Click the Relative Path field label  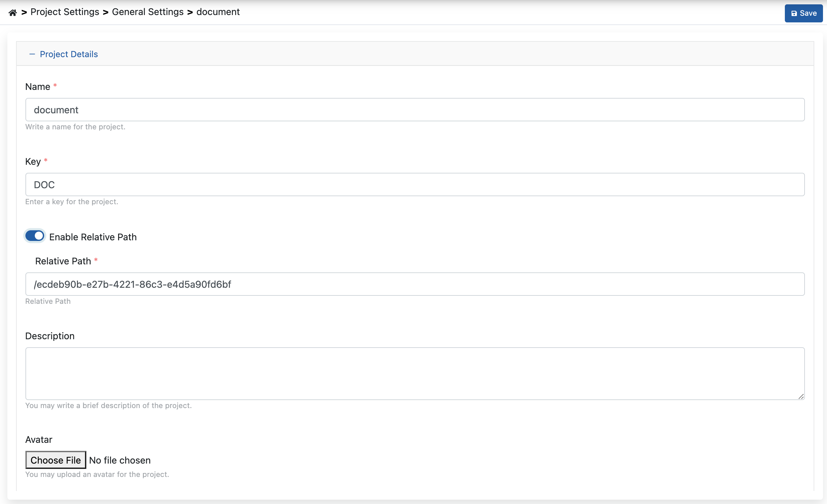(x=63, y=261)
